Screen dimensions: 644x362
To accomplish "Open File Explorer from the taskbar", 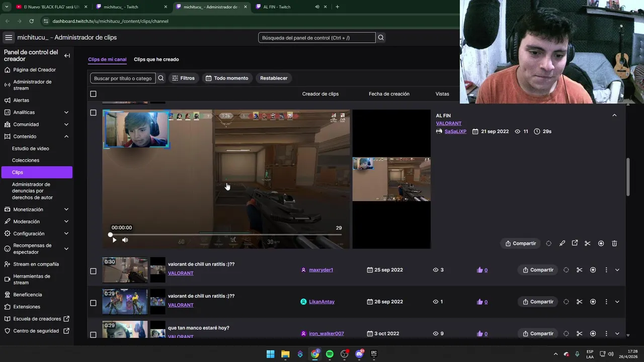I will pyautogui.click(x=285, y=354).
